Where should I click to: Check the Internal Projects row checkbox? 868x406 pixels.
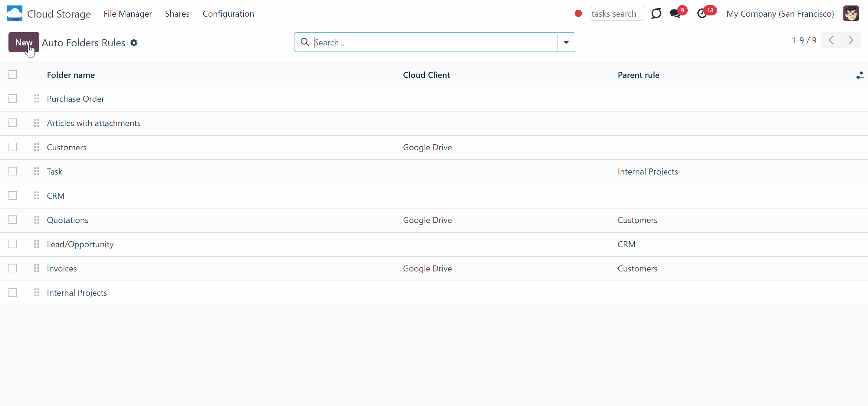(13, 292)
